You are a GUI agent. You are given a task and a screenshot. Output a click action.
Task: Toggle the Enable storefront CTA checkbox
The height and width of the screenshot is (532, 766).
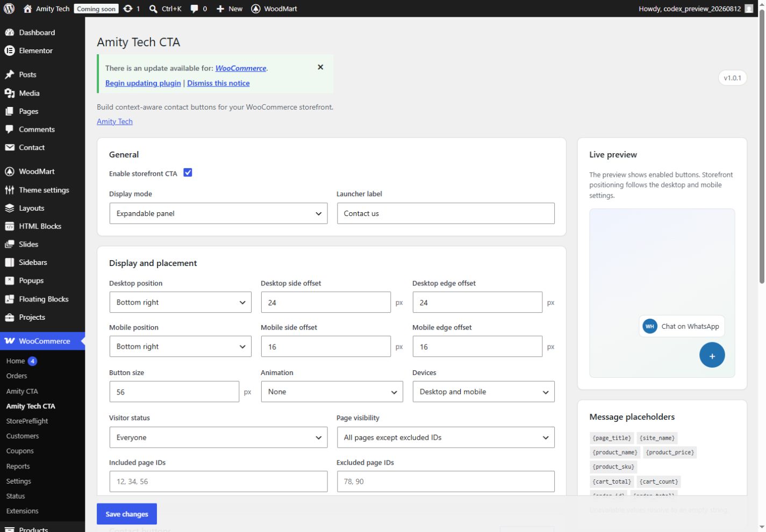(188, 172)
